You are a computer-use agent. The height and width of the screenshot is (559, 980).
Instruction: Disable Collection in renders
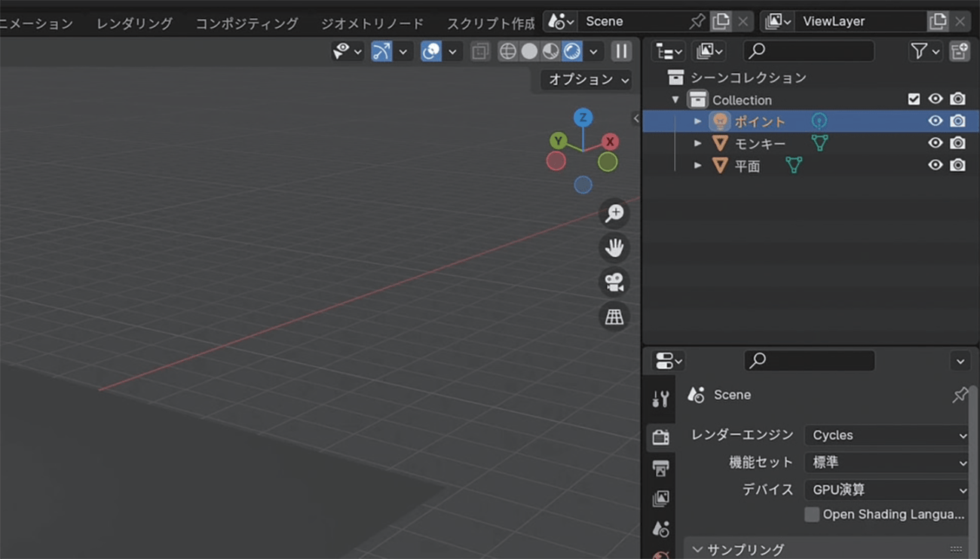pyautogui.click(x=957, y=99)
